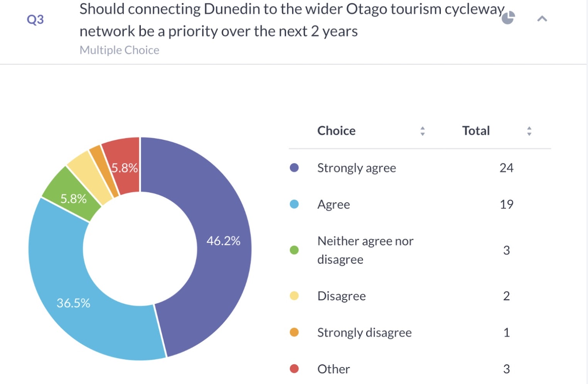Click the Strongly agree row label

pos(357,168)
